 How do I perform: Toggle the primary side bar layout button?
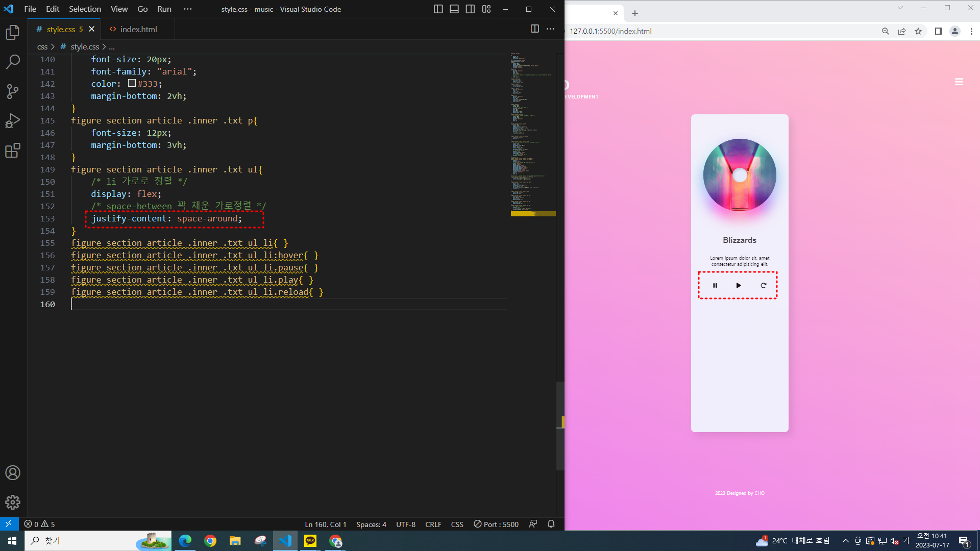[x=438, y=9]
